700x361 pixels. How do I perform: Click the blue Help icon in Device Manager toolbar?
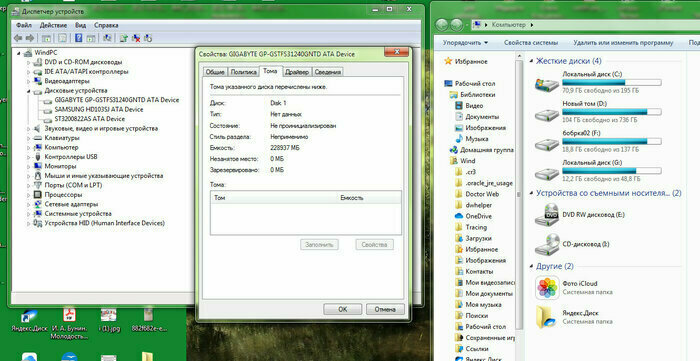pos(79,38)
